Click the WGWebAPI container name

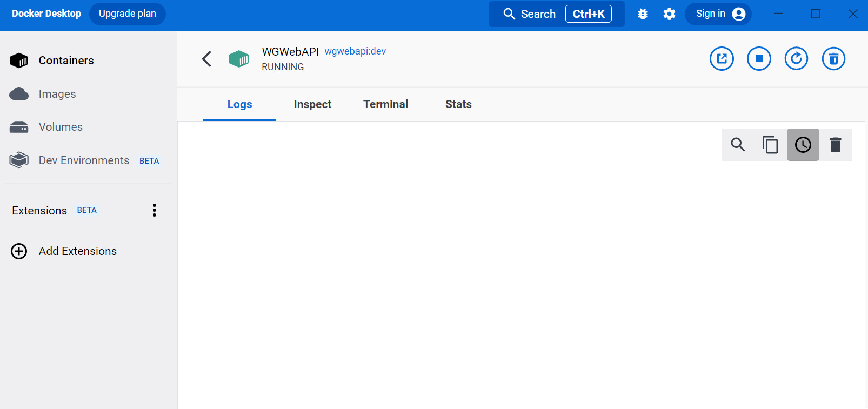[290, 52]
